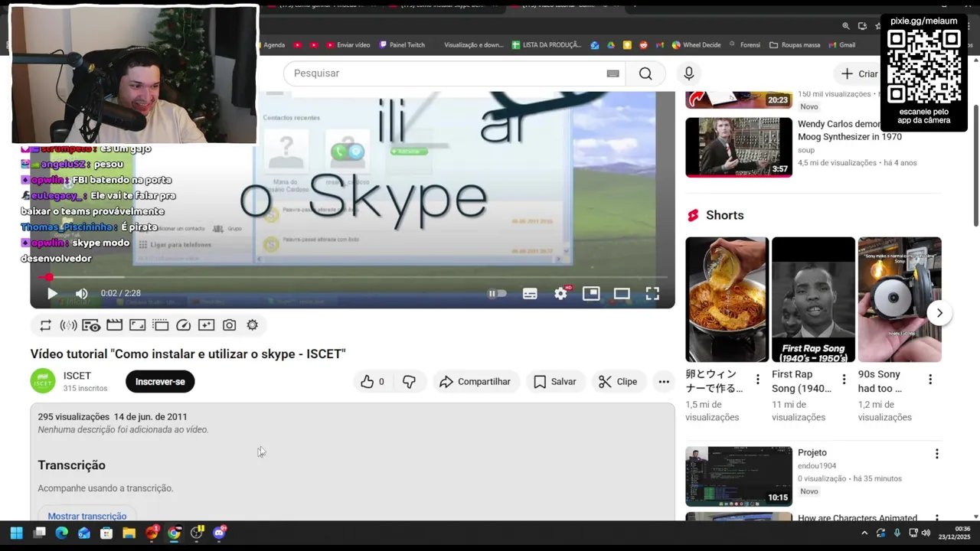Enter fullscreen mode
Viewport: 980px width, 551px height.
pos(652,293)
